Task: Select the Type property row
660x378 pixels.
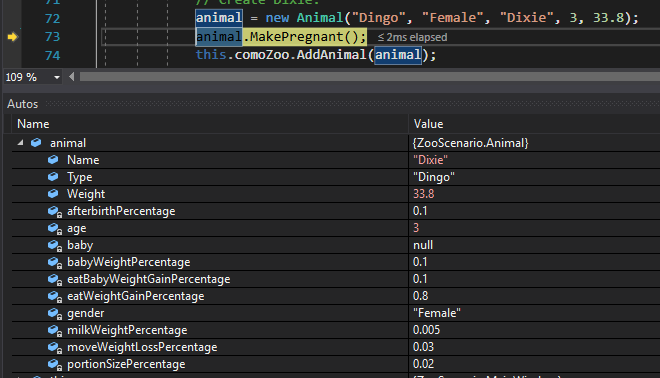Action: click(x=336, y=177)
